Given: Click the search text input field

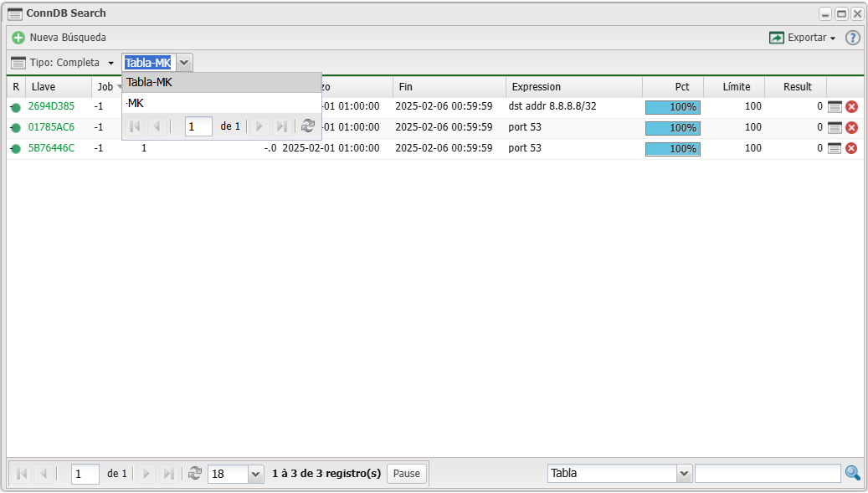Looking at the screenshot, I should pos(767,473).
